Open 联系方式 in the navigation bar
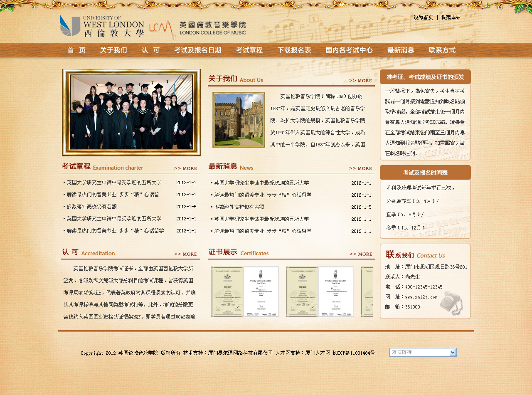 [442, 50]
